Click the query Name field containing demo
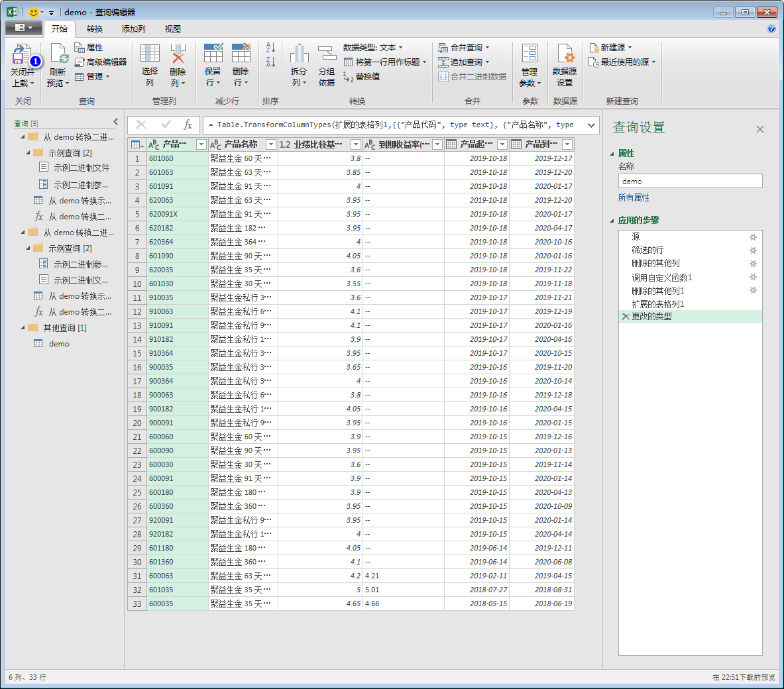The width and height of the screenshot is (784, 689). (x=690, y=181)
